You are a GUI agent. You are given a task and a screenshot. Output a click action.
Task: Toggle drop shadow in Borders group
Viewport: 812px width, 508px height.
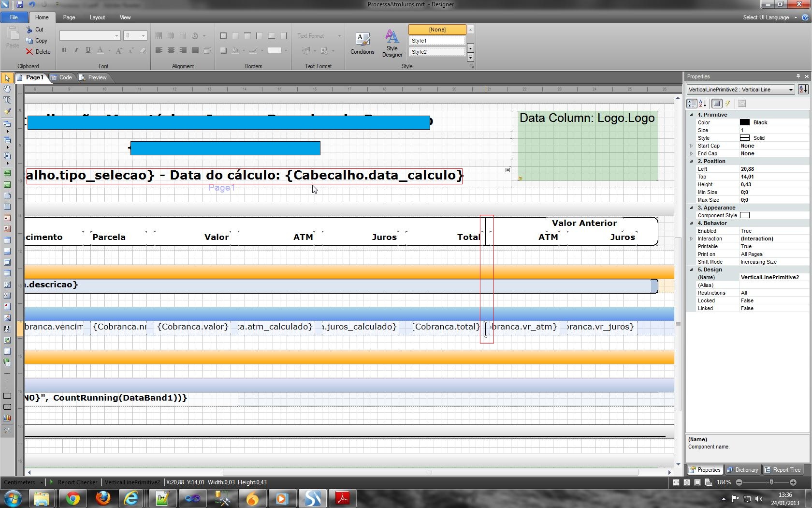223,50
